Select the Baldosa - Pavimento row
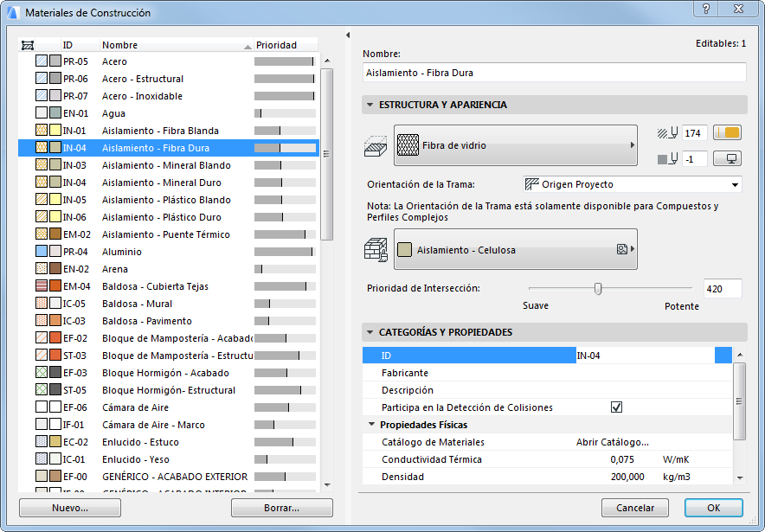 tap(169, 321)
